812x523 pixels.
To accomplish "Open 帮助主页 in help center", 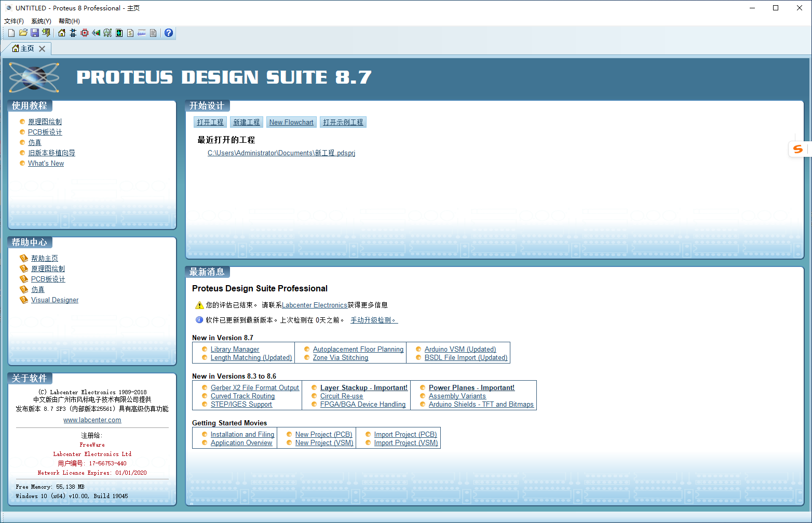I will coord(45,258).
